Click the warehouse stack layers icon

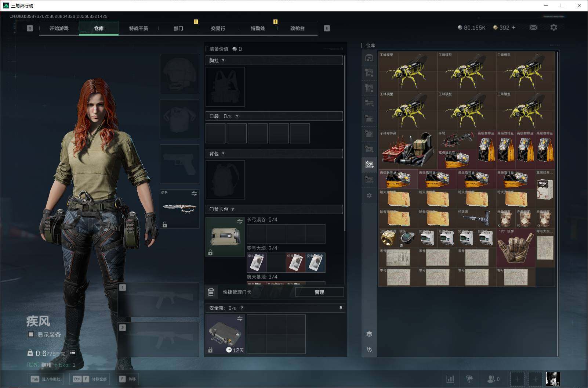tap(369, 334)
